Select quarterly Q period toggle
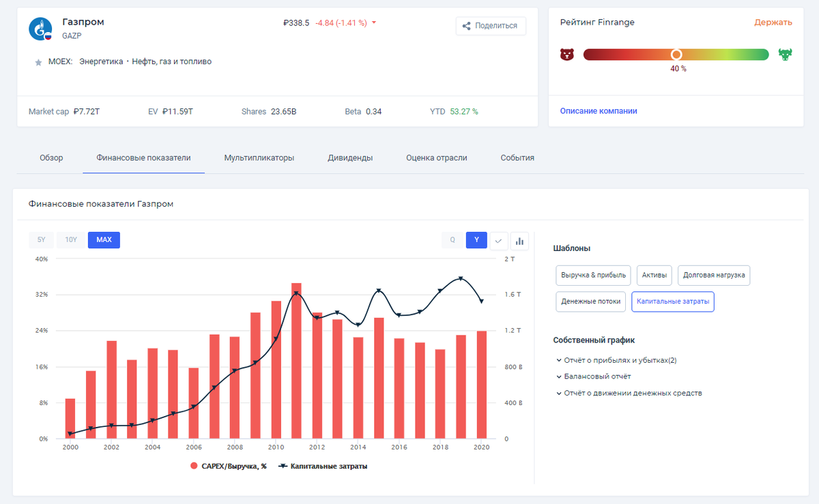Image resolution: width=819 pixels, height=504 pixels. [x=452, y=240]
